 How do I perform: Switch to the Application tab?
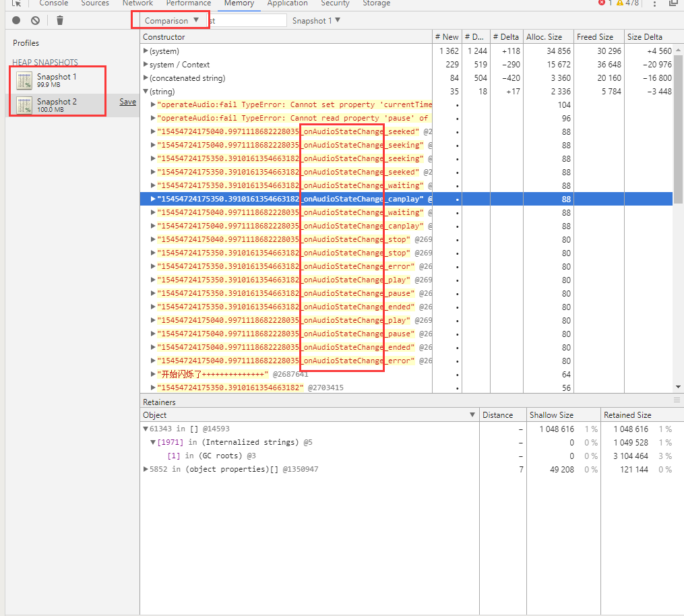(x=288, y=3)
